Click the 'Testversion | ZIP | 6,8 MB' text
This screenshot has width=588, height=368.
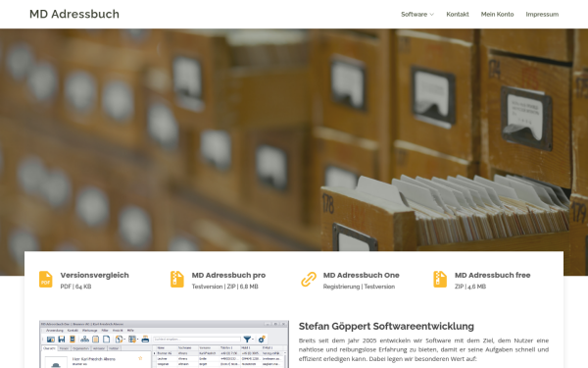[x=225, y=287]
